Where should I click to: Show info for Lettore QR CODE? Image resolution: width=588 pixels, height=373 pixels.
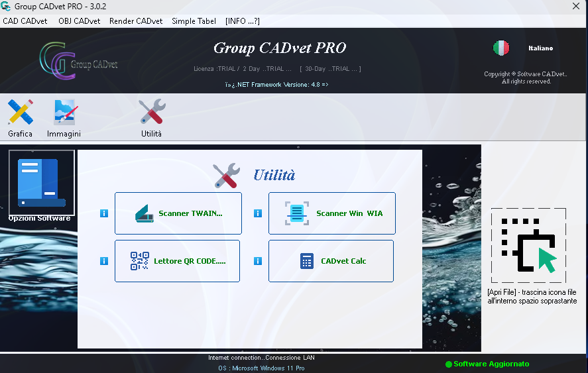pos(104,261)
